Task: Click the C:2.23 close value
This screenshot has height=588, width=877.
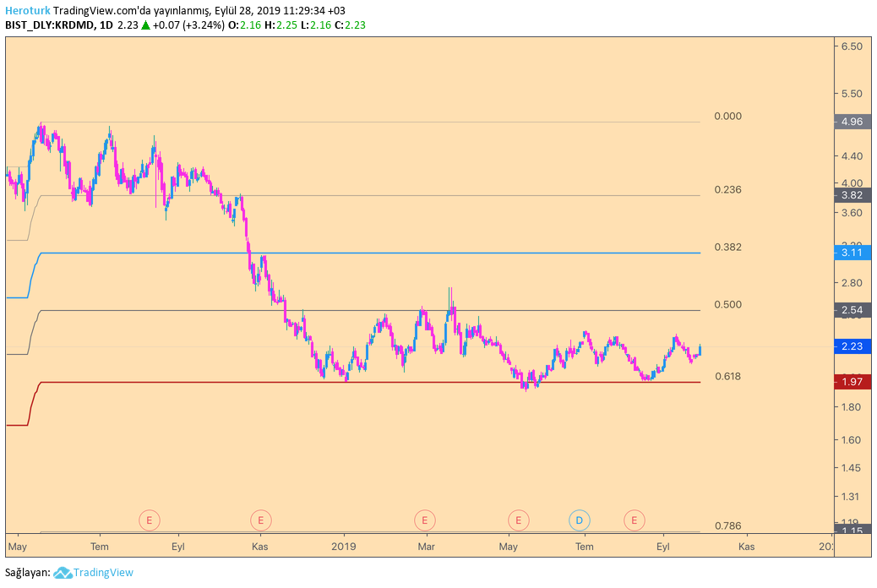Action: coord(350,25)
